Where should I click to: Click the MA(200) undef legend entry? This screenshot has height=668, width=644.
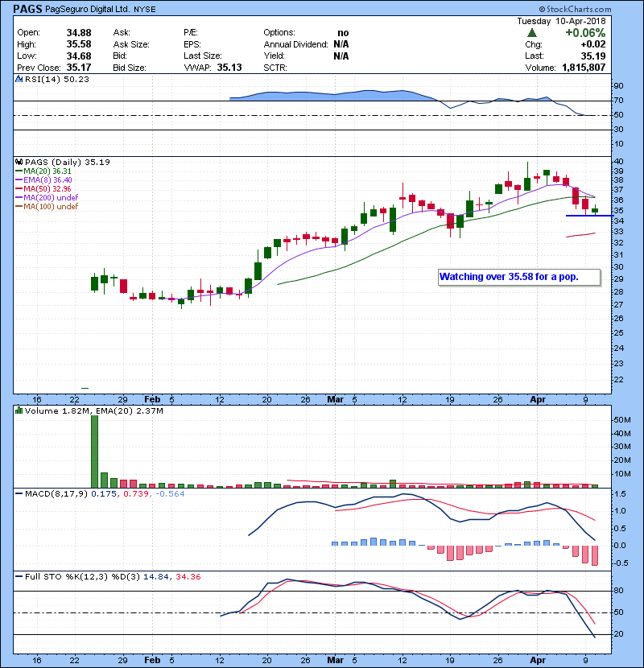pos(47,198)
